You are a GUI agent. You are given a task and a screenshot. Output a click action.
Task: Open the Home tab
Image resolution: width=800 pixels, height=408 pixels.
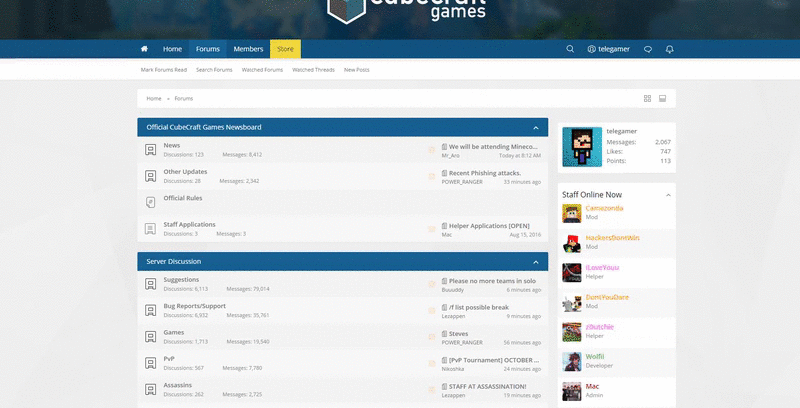[172, 49]
